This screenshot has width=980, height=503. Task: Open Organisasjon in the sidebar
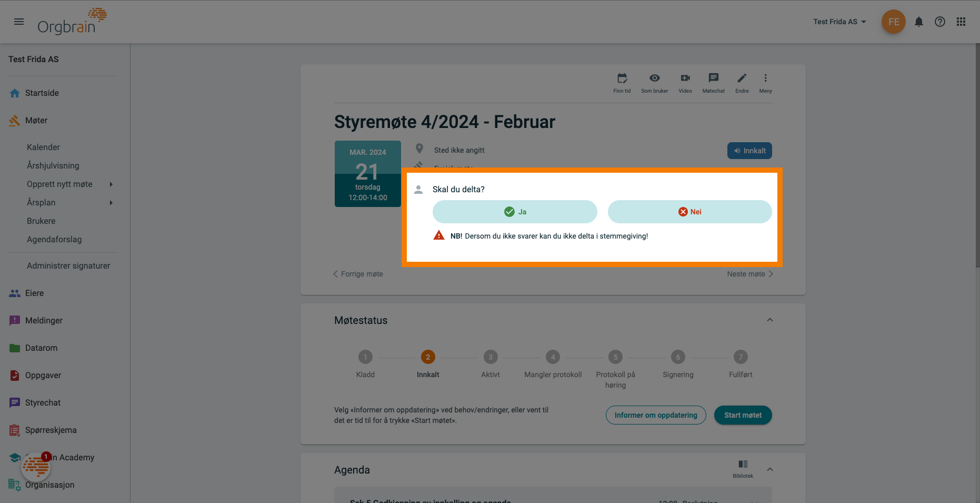[x=49, y=485]
